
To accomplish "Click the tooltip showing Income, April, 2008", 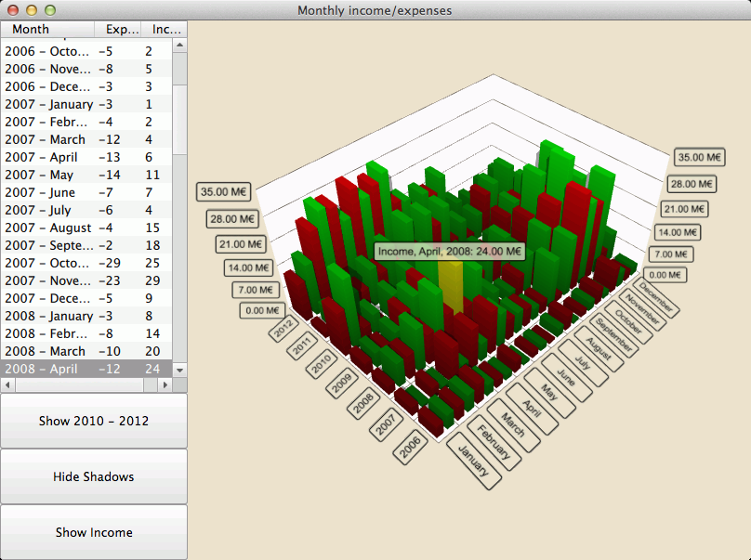I will (x=449, y=252).
